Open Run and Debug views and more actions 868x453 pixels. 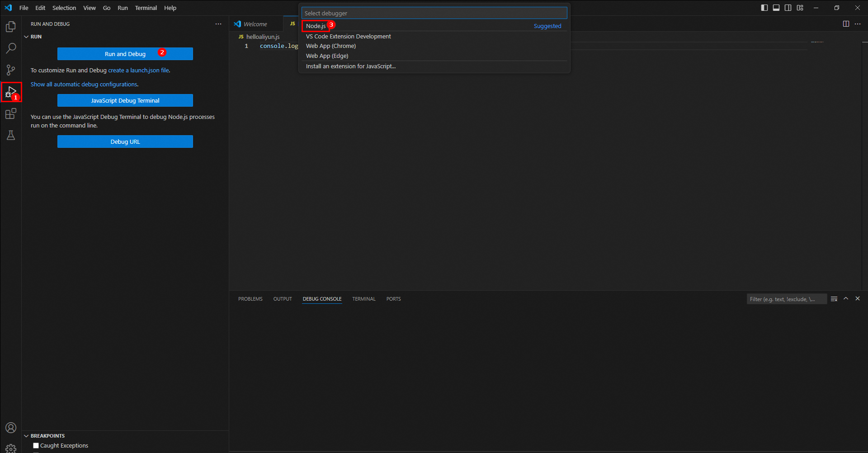click(x=218, y=24)
